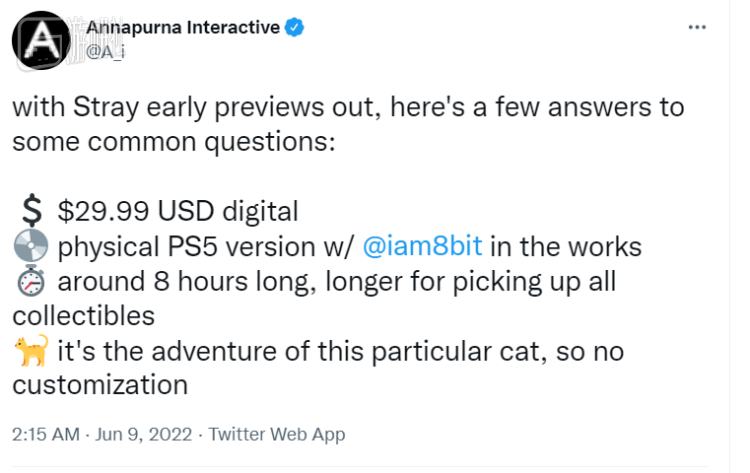Click the stopwatch emoji
Viewport: 750px width, 473px height.
coord(29,282)
